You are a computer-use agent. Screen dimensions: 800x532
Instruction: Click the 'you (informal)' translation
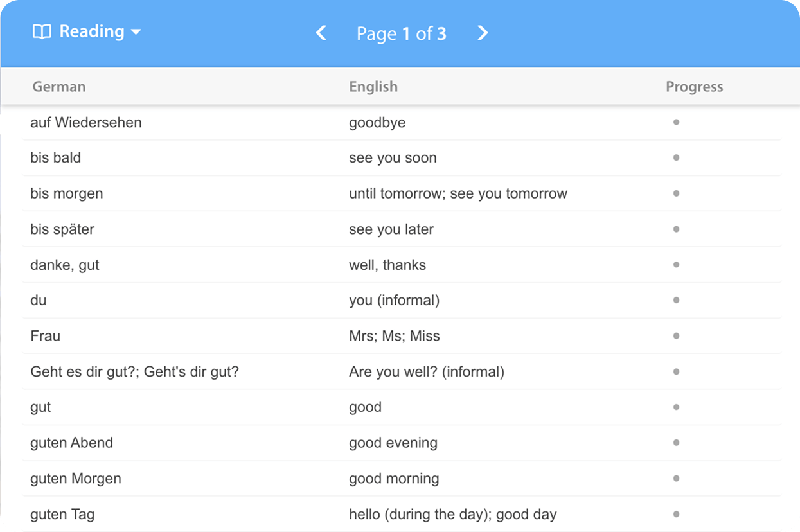[394, 300]
